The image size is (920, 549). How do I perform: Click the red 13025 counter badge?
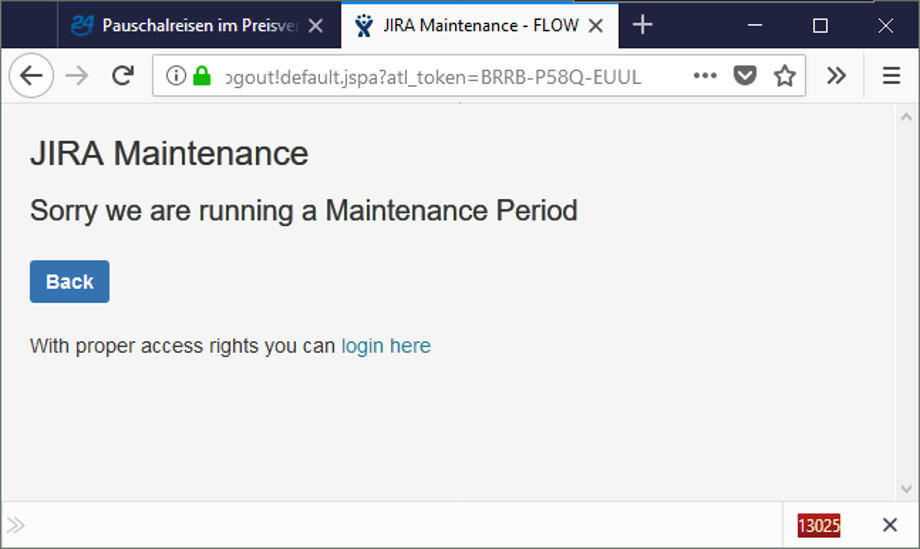[818, 525]
